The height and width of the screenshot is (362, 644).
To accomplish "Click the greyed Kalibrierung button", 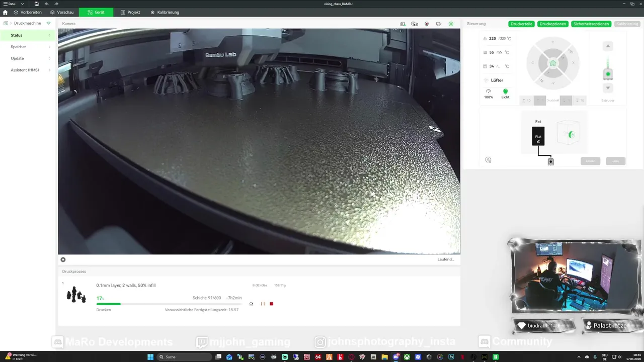I will pyautogui.click(x=627, y=24).
